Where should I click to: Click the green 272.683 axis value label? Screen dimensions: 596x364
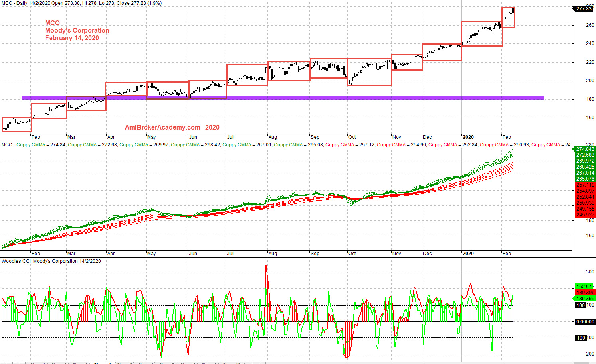585,155
